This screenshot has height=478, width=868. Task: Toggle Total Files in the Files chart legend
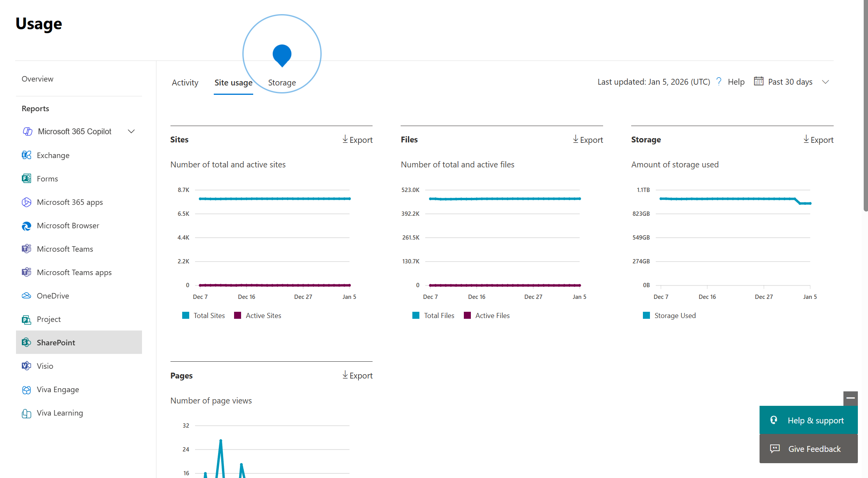[x=439, y=315]
